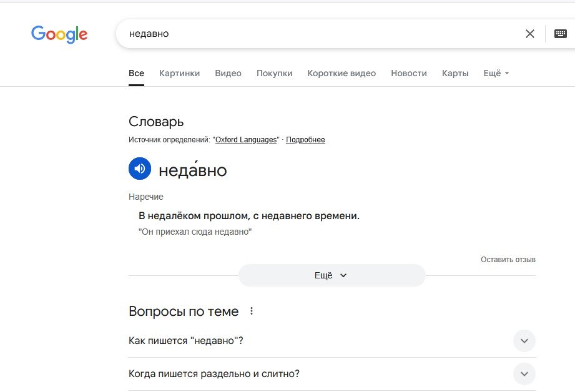Follow the Подробнее link
This screenshot has height=392, width=575.
click(305, 140)
